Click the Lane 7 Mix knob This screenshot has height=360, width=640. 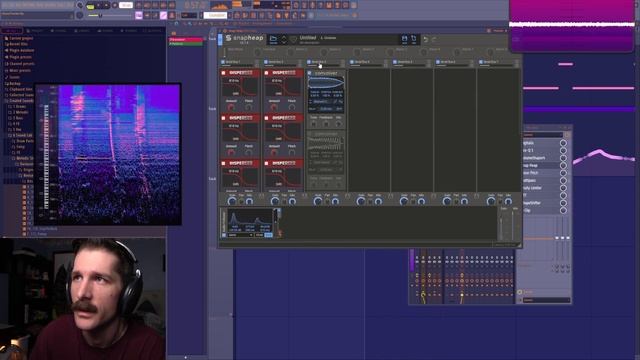click(508, 201)
